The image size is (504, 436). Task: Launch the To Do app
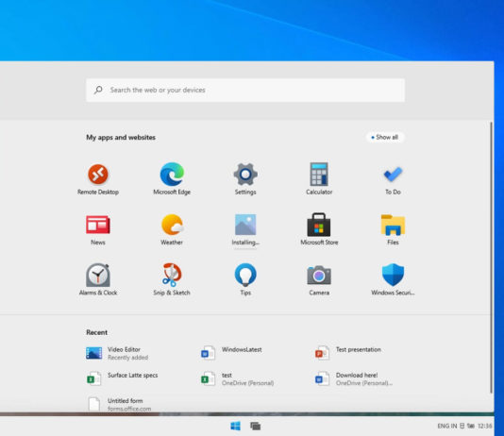pyautogui.click(x=393, y=180)
